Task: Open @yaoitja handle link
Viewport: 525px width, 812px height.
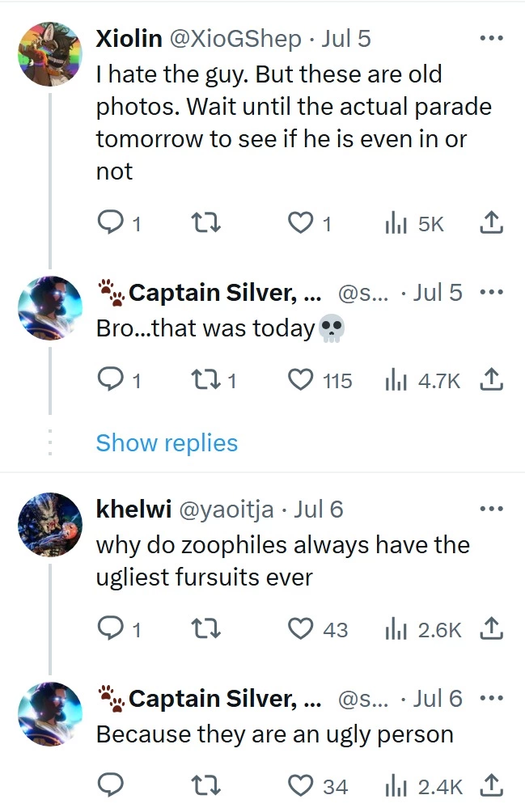Action: point(227,510)
